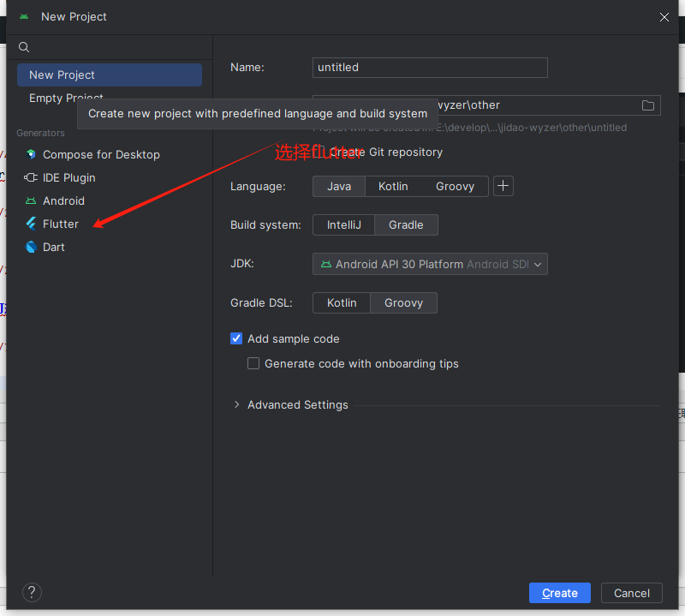Select IntelliJ build system
685x616 pixels.
(344, 224)
